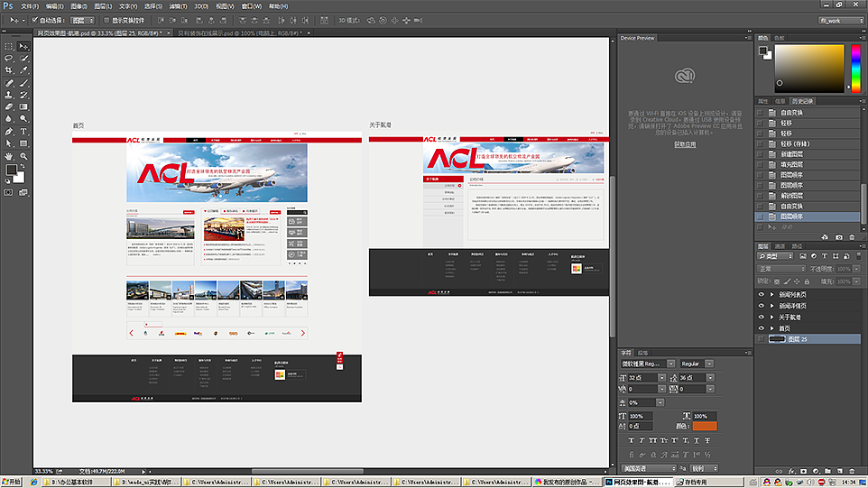Open the layer filter 类型 dropdown

tap(776, 256)
